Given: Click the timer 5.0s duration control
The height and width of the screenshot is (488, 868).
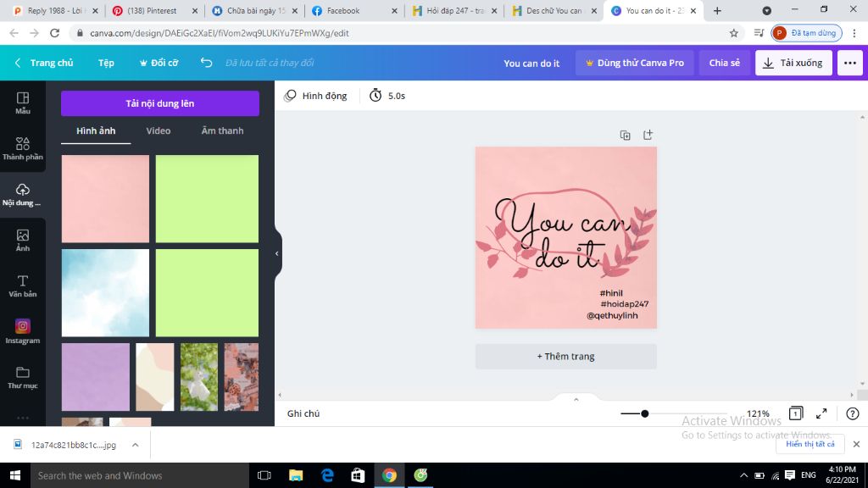Looking at the screenshot, I should [x=387, y=96].
